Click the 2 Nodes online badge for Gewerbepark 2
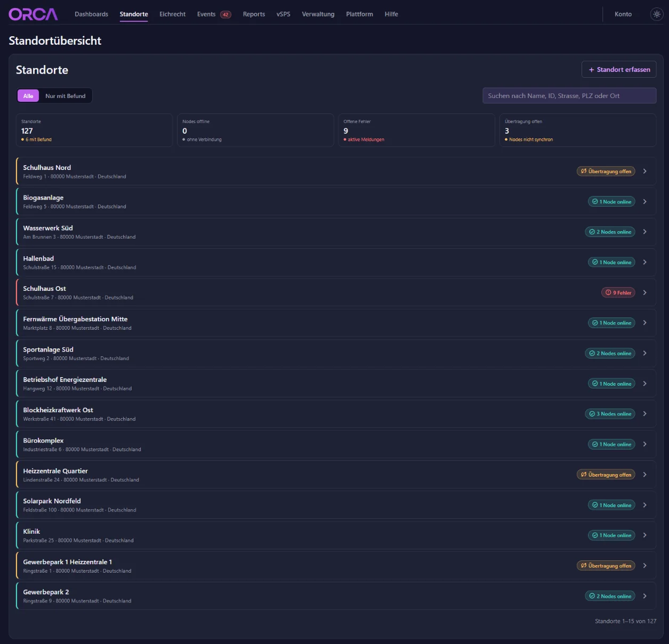This screenshot has height=644, width=669. (610, 596)
